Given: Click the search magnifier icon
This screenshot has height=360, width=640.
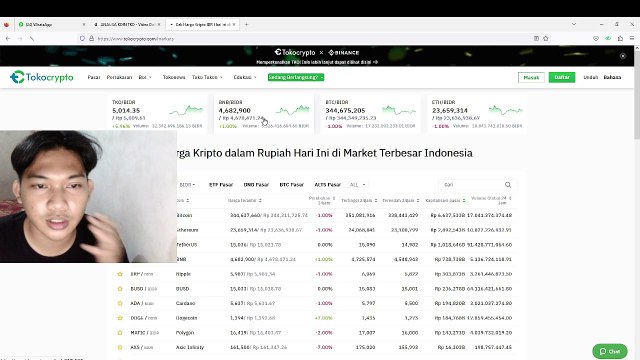Looking at the screenshot, I should point(508,184).
